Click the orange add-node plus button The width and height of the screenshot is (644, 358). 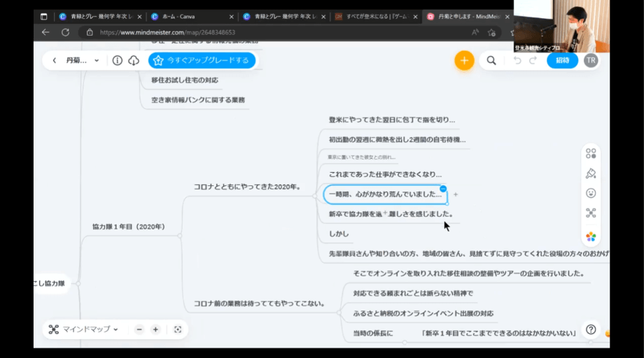[464, 61]
